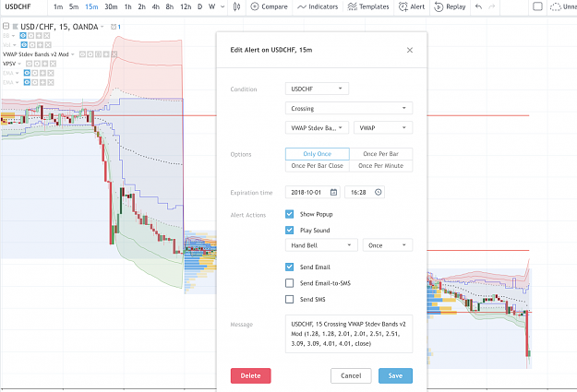
Task: Expand the VWAP series dropdown
Action: point(383,128)
